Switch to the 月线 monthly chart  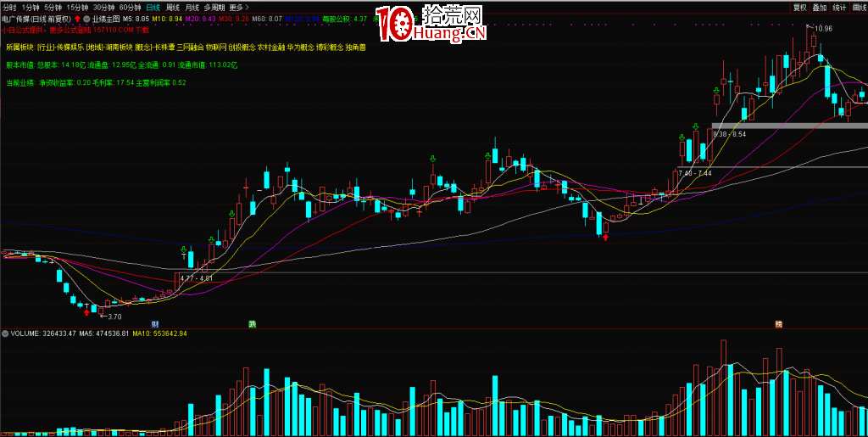pyautogui.click(x=192, y=8)
